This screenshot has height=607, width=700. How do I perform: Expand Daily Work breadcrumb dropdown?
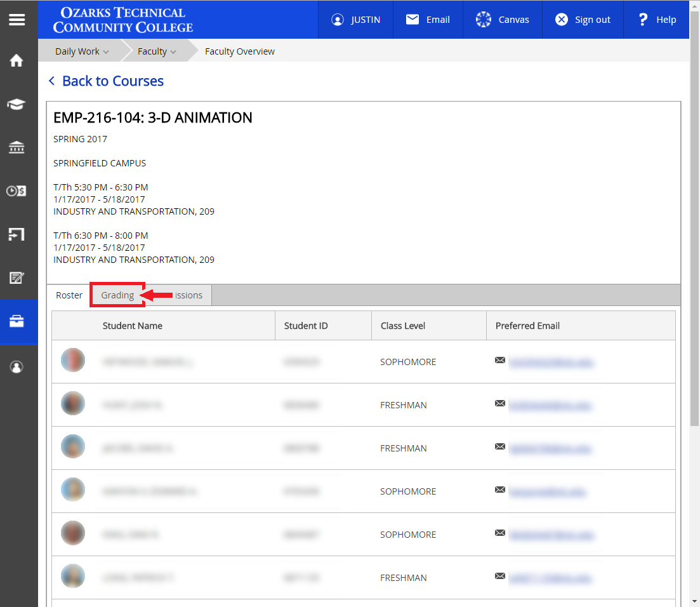[82, 51]
